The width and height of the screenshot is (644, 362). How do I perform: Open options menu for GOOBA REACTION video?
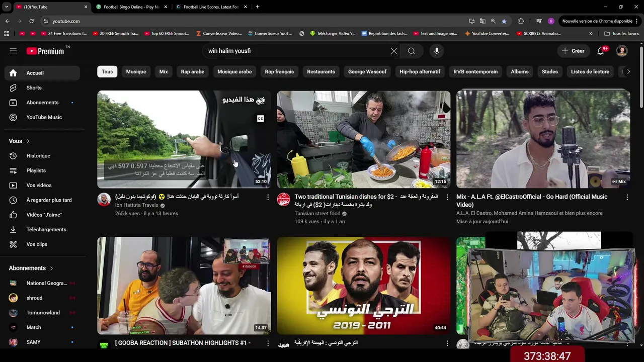(x=268, y=343)
